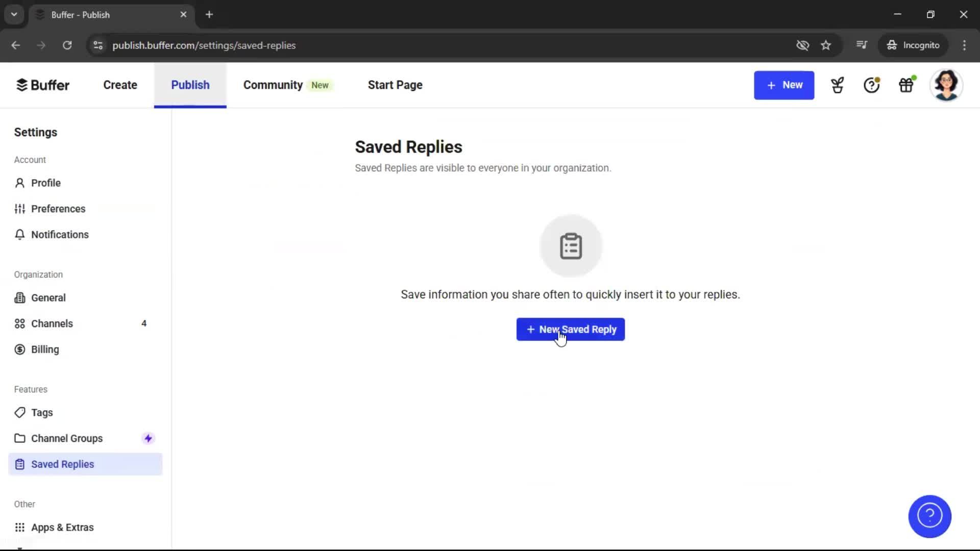Open the Buffer gift/what's new icon
Screen dimensions: 980x551
pos(906,85)
